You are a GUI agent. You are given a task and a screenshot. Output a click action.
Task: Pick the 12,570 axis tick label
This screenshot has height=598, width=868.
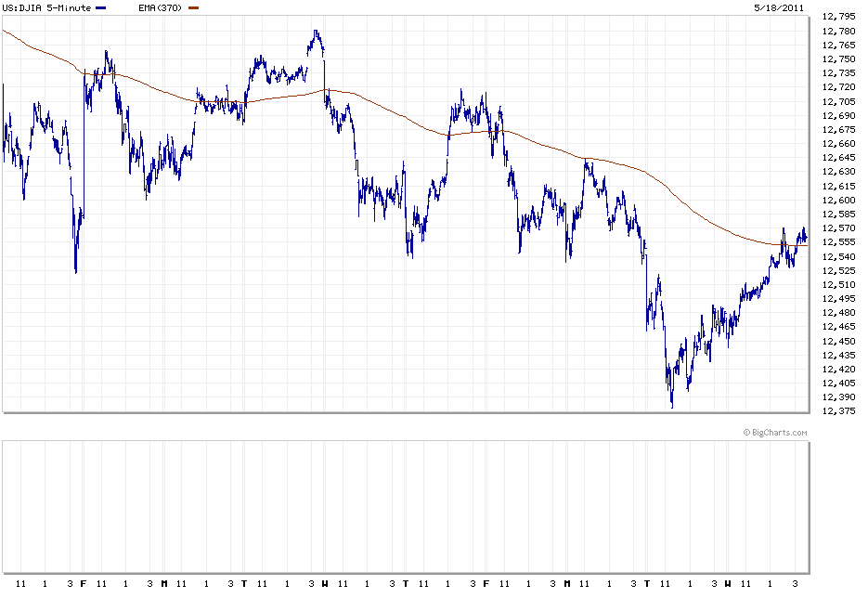click(x=838, y=228)
